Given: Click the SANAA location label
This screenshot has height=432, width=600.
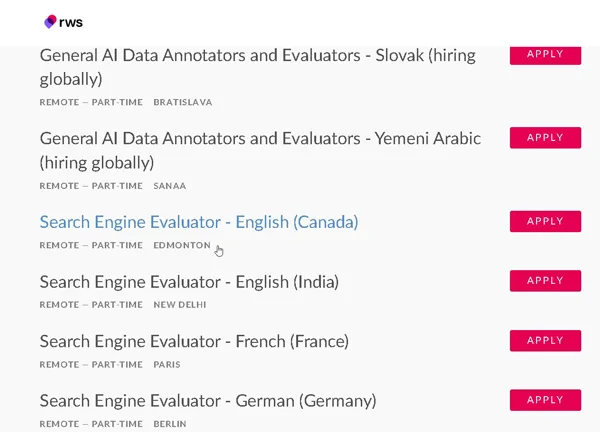Looking at the screenshot, I should (170, 186).
